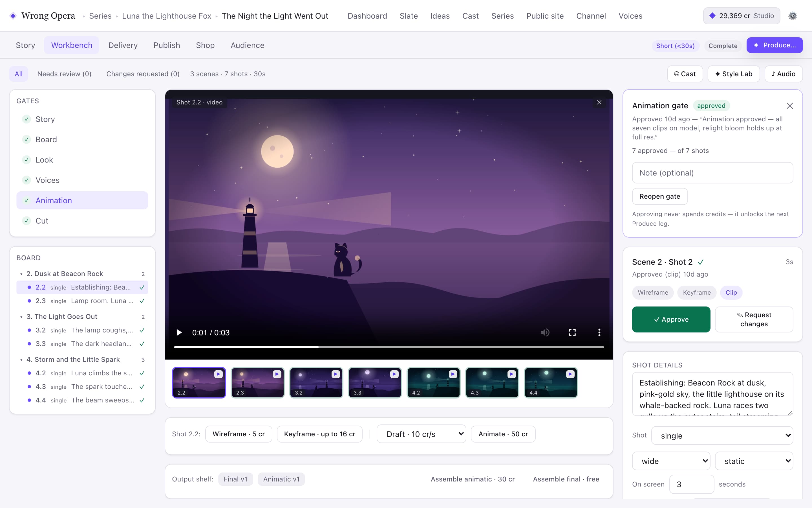This screenshot has height=508, width=812.
Task: Click the Reopen gate button
Action: click(x=660, y=196)
